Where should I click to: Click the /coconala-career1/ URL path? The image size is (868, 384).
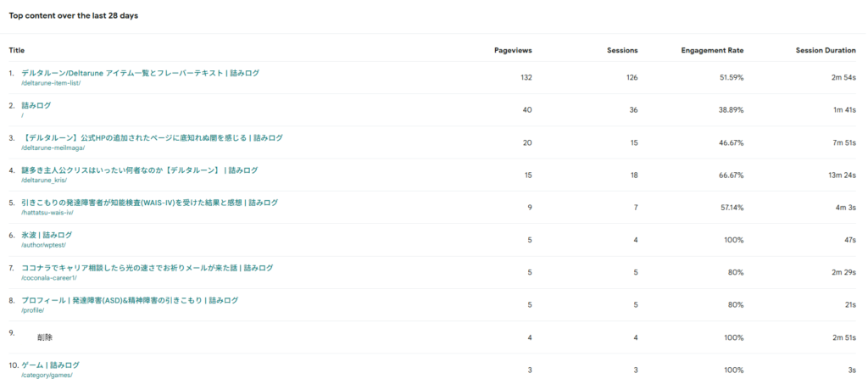pyautogui.click(x=48, y=278)
